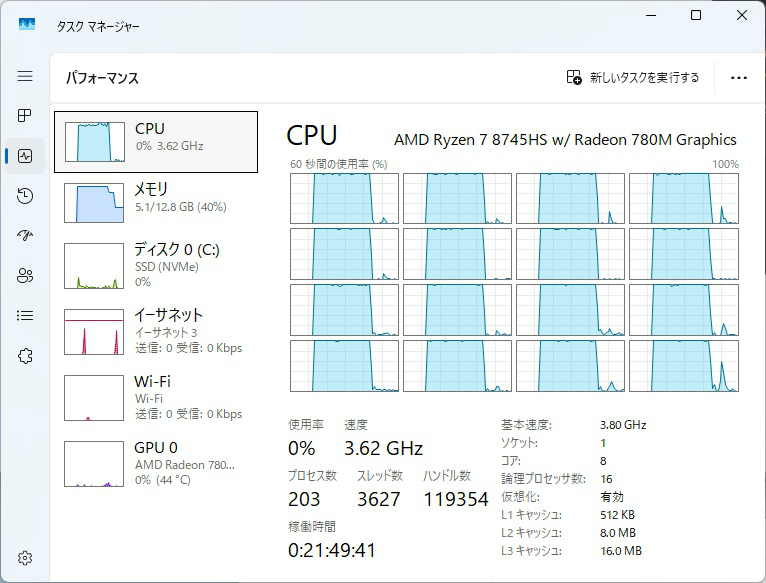Click the base speed value 3.80 GHz
766x583 pixels.
[x=623, y=425]
